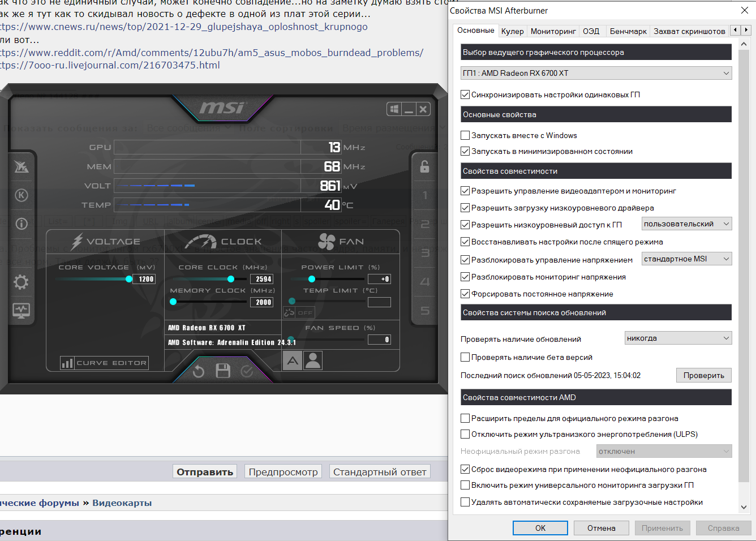Open Afterburner settings gear icon
The width and height of the screenshot is (756, 541).
pos(21,282)
